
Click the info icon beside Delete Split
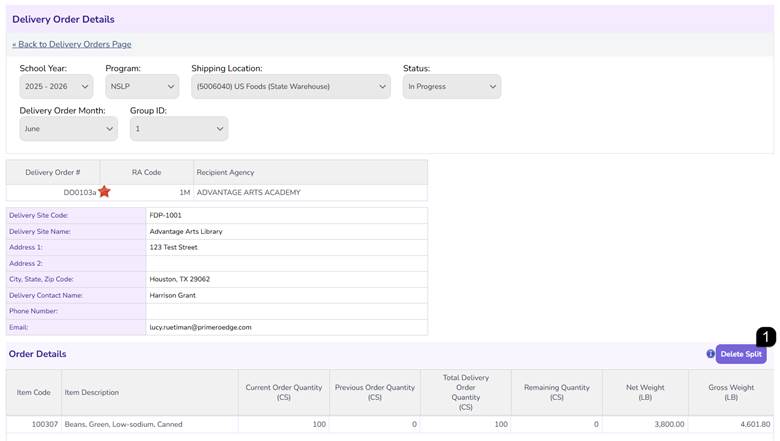(710, 354)
